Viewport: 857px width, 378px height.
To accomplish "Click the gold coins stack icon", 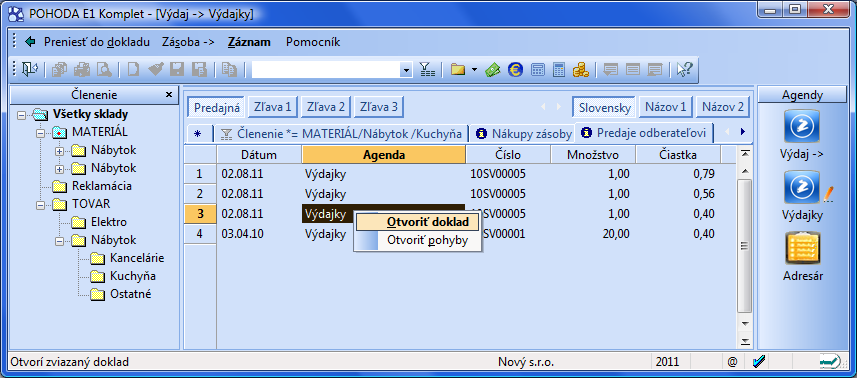I will [x=580, y=69].
